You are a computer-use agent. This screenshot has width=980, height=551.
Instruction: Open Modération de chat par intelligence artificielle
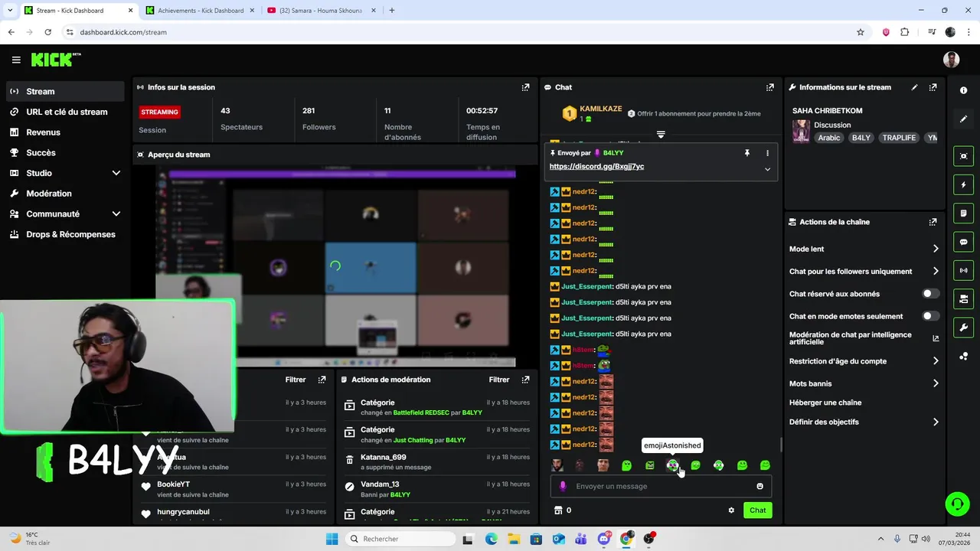864,338
